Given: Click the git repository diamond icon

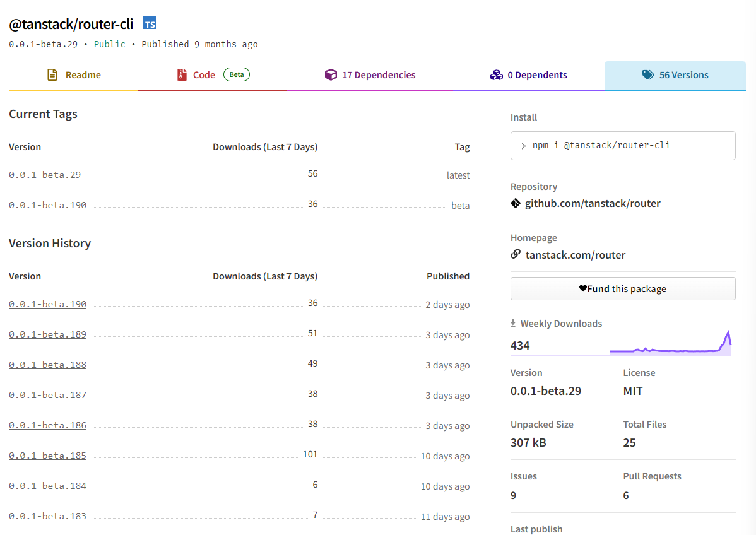Looking at the screenshot, I should click(x=516, y=203).
